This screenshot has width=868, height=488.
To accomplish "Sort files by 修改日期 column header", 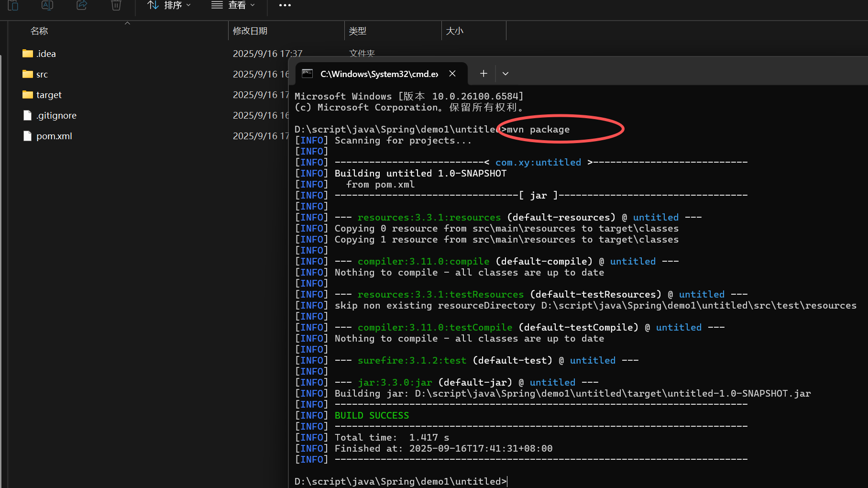I will pyautogui.click(x=250, y=31).
